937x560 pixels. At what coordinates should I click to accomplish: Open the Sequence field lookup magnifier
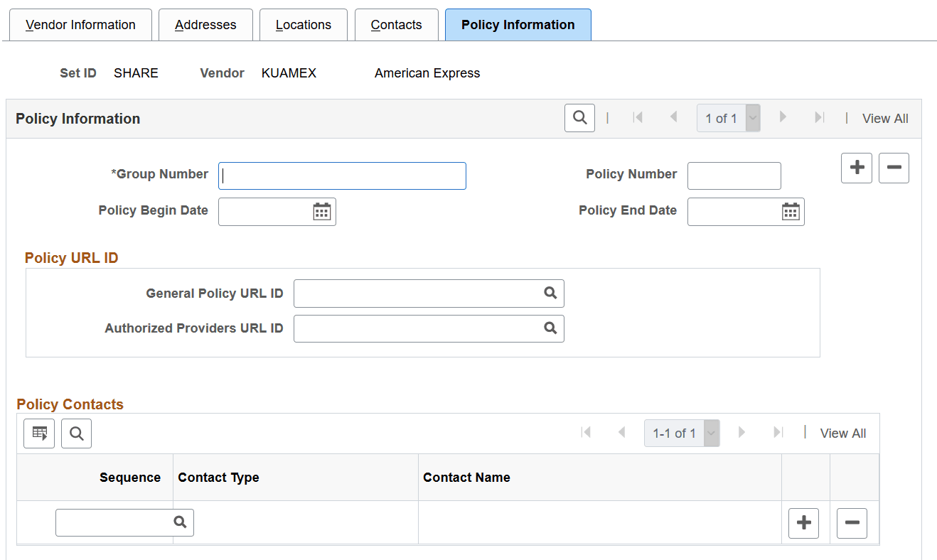point(180,522)
